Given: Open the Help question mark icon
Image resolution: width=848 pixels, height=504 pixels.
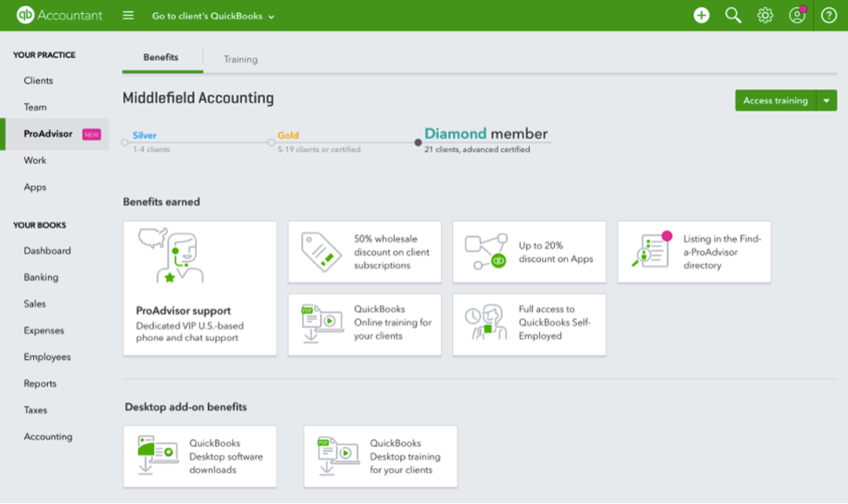Looking at the screenshot, I should click(829, 15).
